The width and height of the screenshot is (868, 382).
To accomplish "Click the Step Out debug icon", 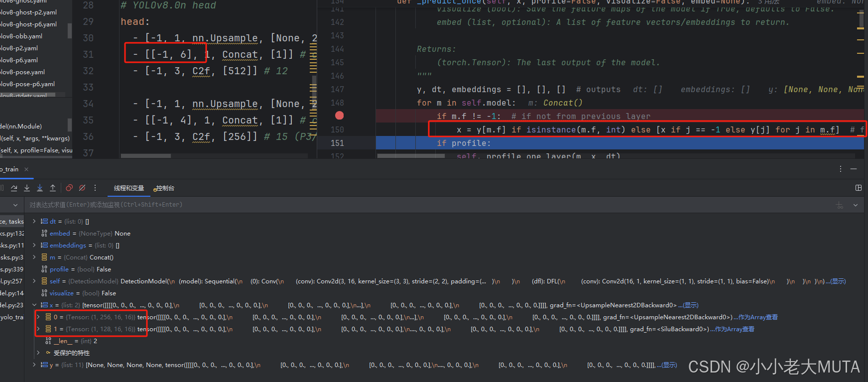I will click(x=53, y=188).
